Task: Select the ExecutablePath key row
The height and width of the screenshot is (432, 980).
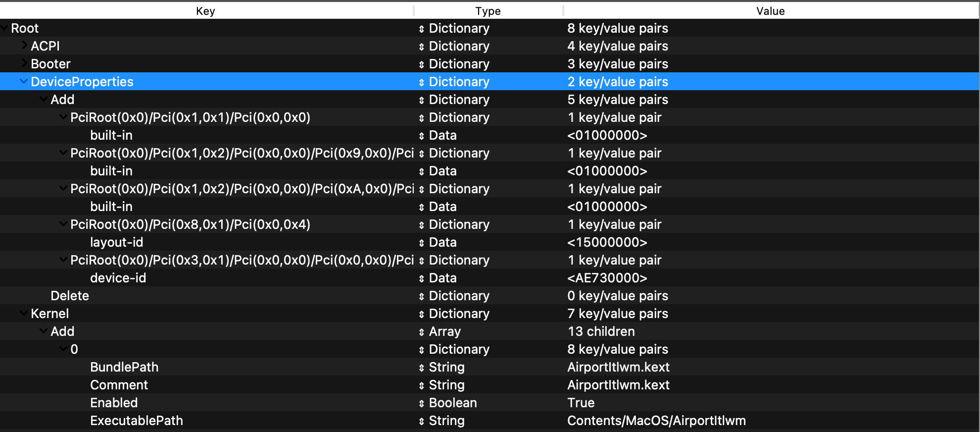Action: click(136, 421)
